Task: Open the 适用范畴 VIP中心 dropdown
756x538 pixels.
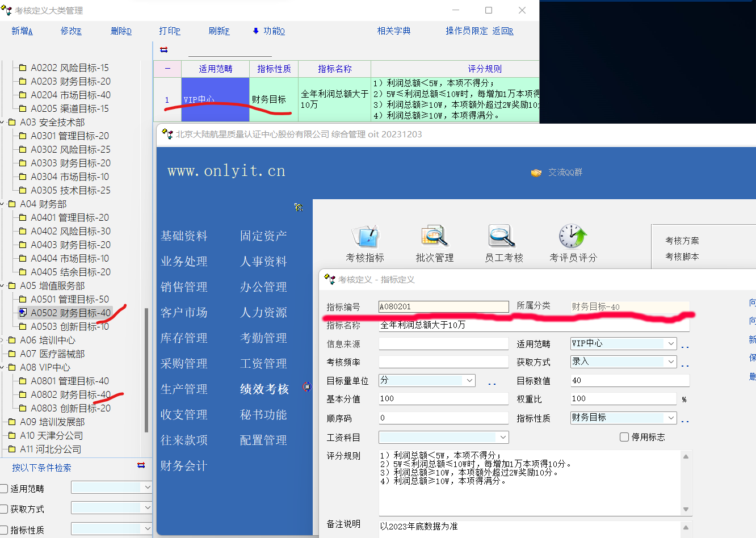Action: [x=671, y=344]
